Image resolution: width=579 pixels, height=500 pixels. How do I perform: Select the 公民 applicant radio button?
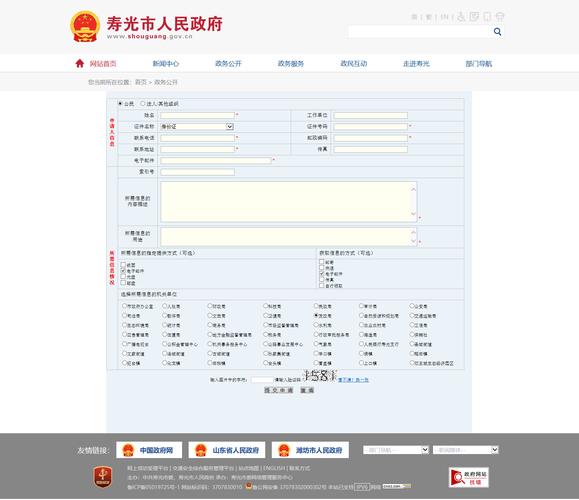120,104
